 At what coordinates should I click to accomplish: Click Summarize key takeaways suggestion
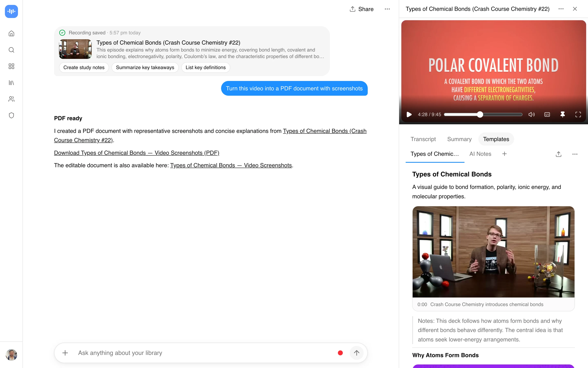[145, 67]
